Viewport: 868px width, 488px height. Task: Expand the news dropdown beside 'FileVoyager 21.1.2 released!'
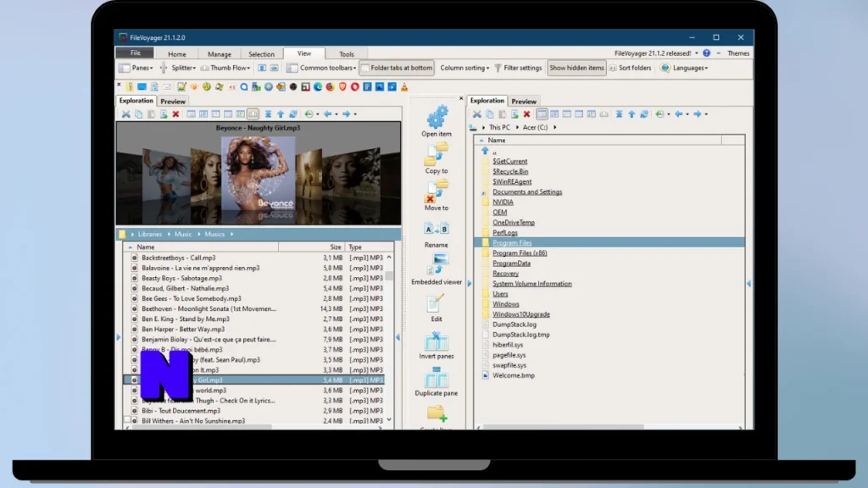[x=697, y=53]
